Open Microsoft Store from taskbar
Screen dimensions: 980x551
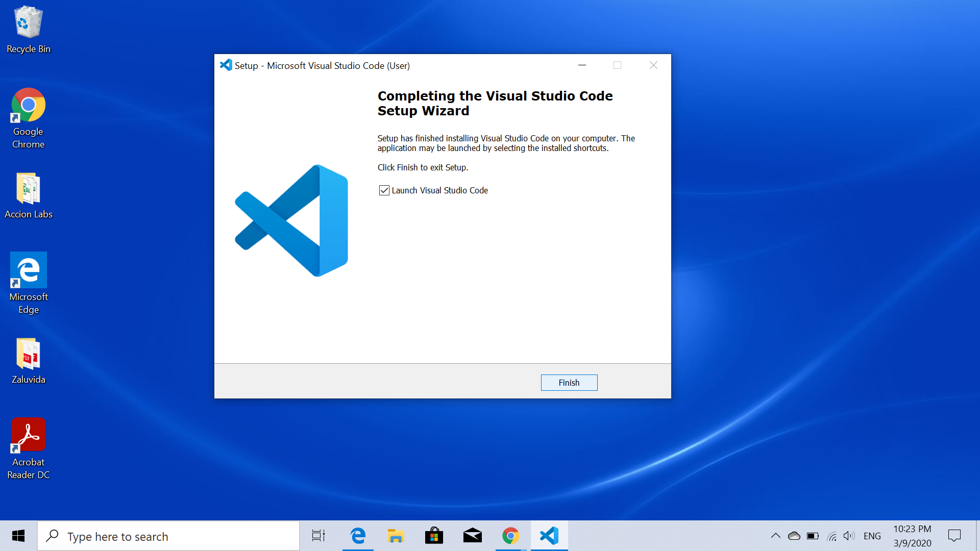click(x=434, y=536)
